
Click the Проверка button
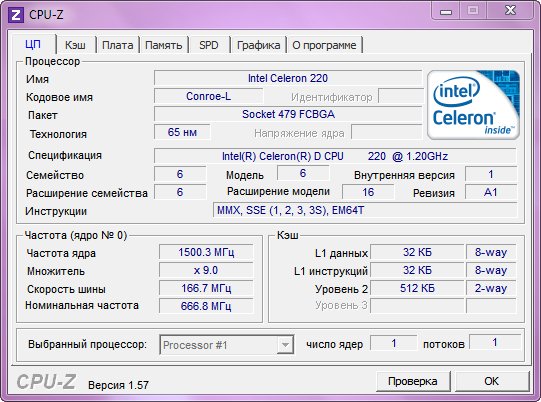[413, 381]
